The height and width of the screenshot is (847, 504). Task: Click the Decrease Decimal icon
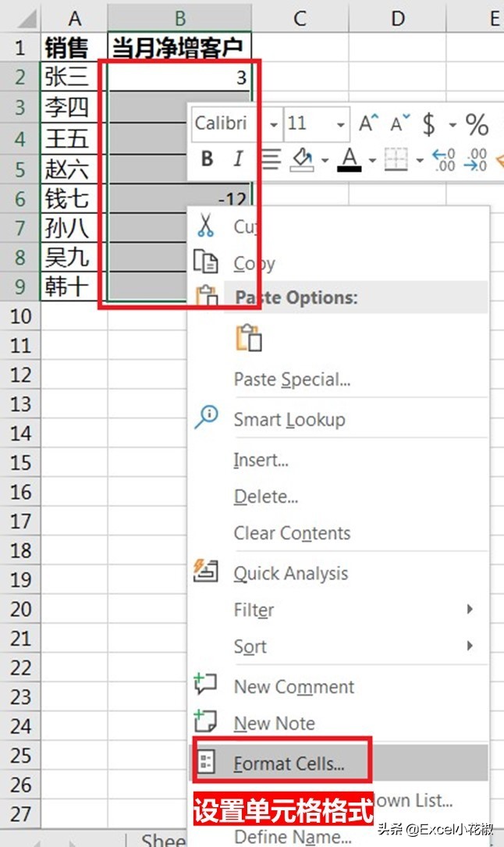tap(475, 160)
